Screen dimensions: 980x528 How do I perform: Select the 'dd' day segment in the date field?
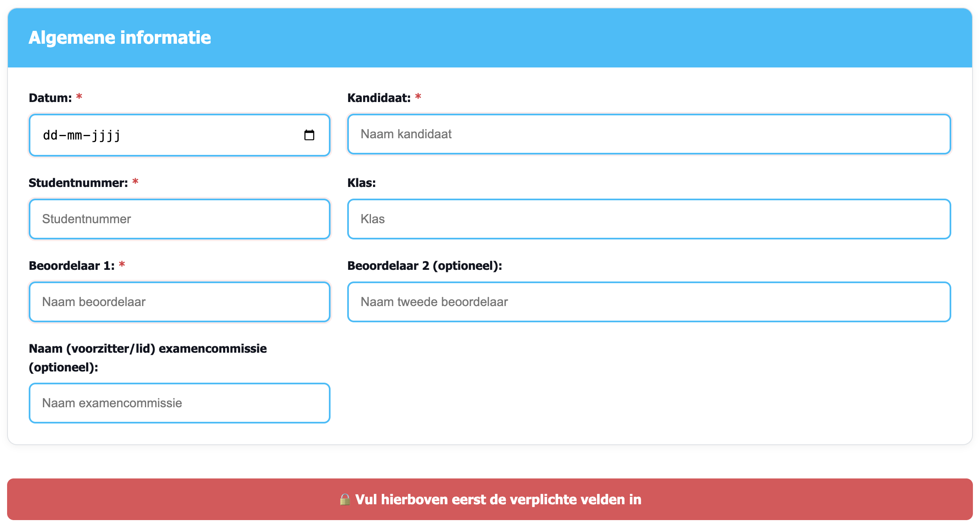(x=50, y=135)
